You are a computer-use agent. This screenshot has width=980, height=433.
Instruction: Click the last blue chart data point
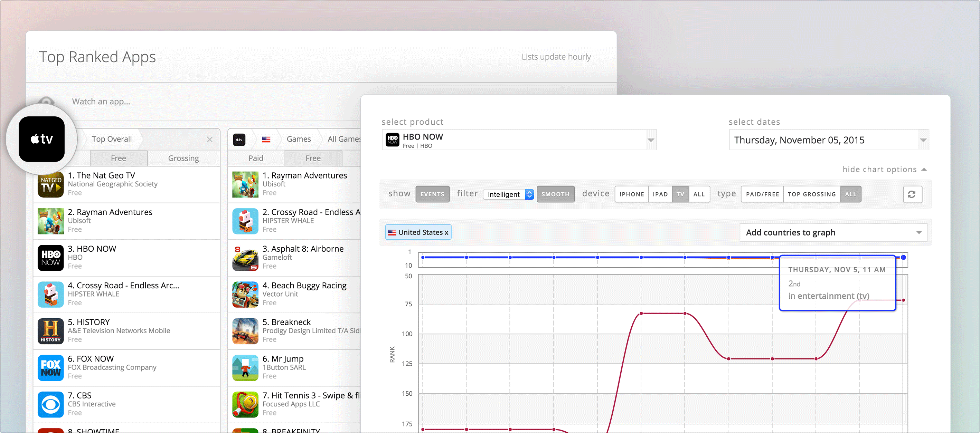tap(903, 257)
